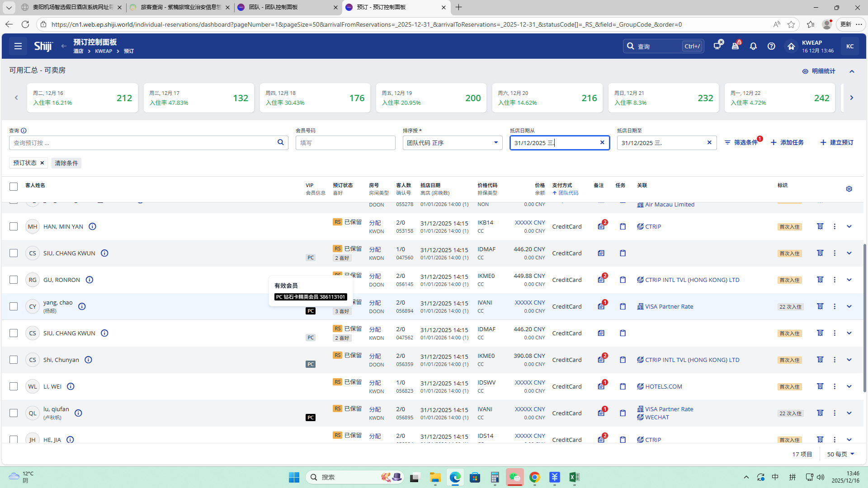Click the home icon in header
The height and width of the screenshot is (488, 868).
click(x=791, y=46)
